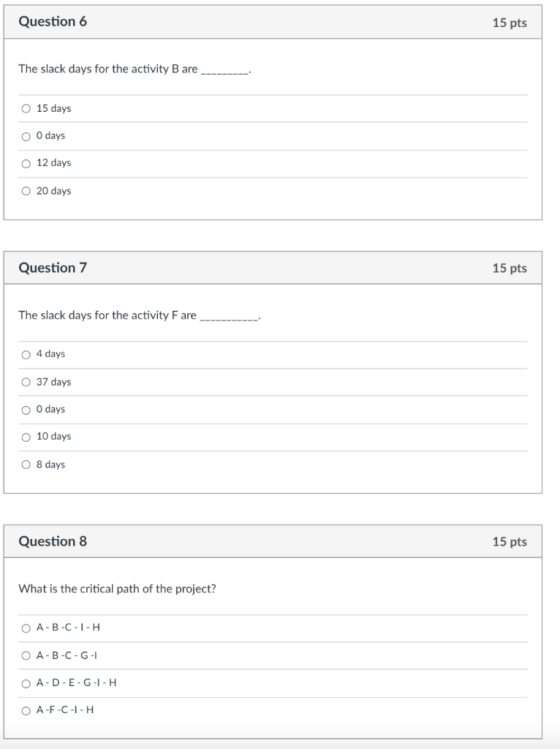This screenshot has width=560, height=749.
Task: Choose 0 days for activity B slack
Action: coord(26,136)
